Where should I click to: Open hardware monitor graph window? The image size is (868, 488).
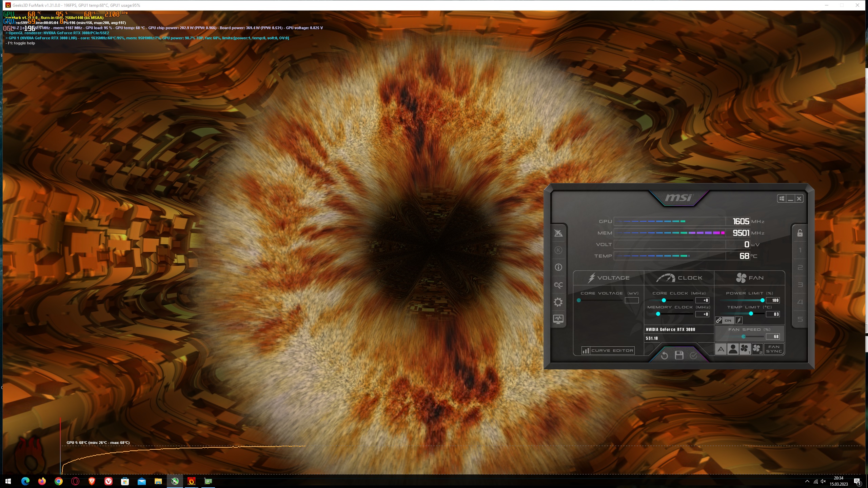click(x=558, y=319)
